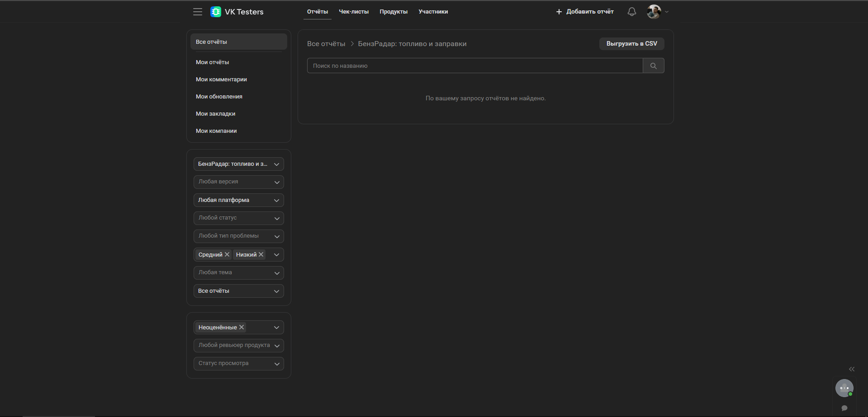Click the small chat message icon
868x417 pixels.
pos(844,408)
